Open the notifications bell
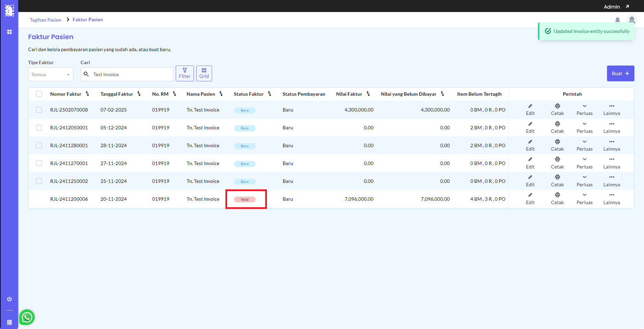 click(618, 20)
